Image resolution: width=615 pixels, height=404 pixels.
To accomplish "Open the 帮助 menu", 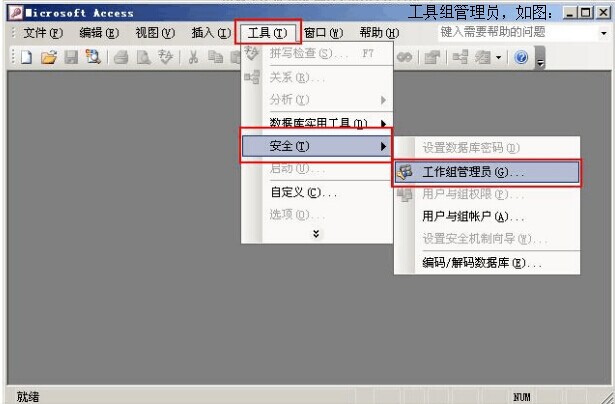I will pyautogui.click(x=378, y=33).
